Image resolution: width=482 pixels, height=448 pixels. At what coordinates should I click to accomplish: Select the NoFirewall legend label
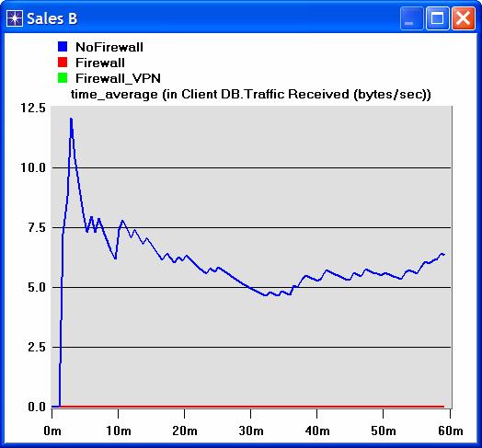[x=109, y=47]
